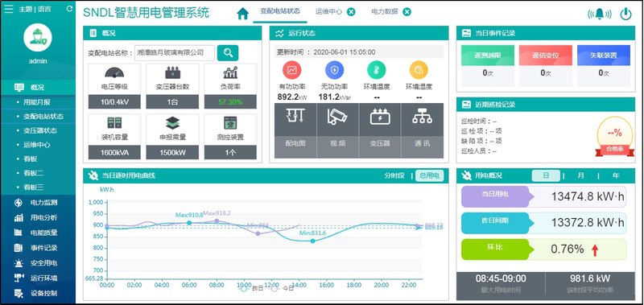Select the 月 tab in 用电概况

[580, 175]
